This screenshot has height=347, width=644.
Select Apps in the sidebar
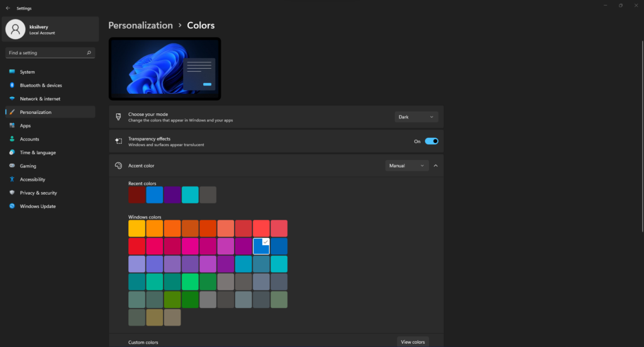[x=50, y=125]
